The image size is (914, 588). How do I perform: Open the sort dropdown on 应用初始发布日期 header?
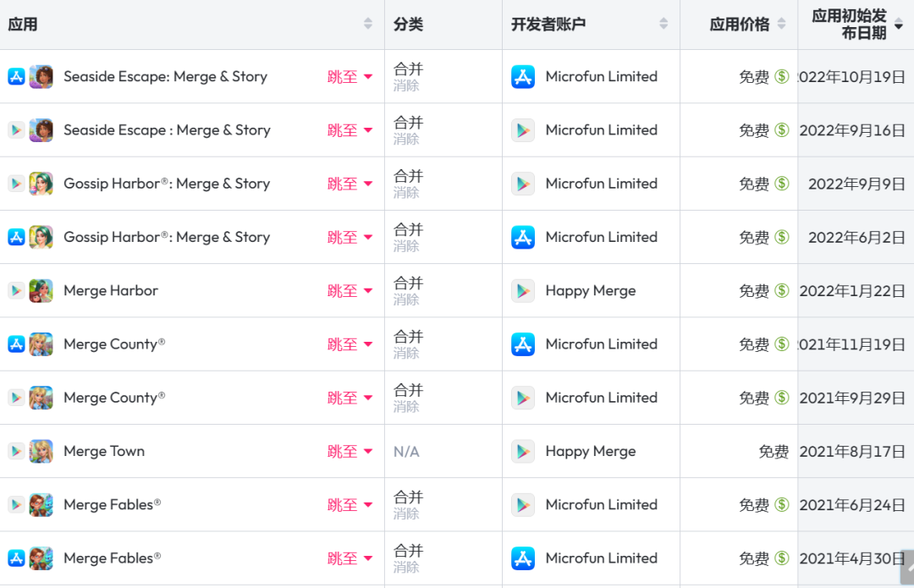898,24
